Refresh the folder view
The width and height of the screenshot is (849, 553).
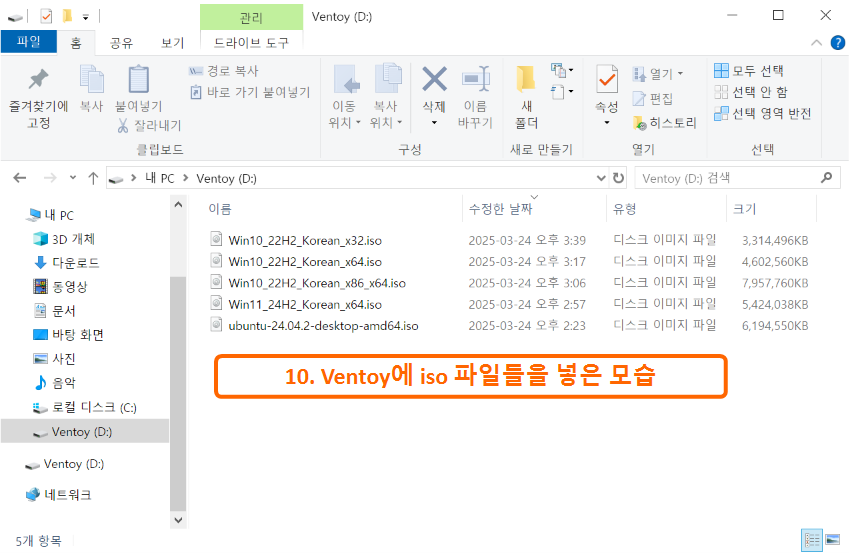618,178
